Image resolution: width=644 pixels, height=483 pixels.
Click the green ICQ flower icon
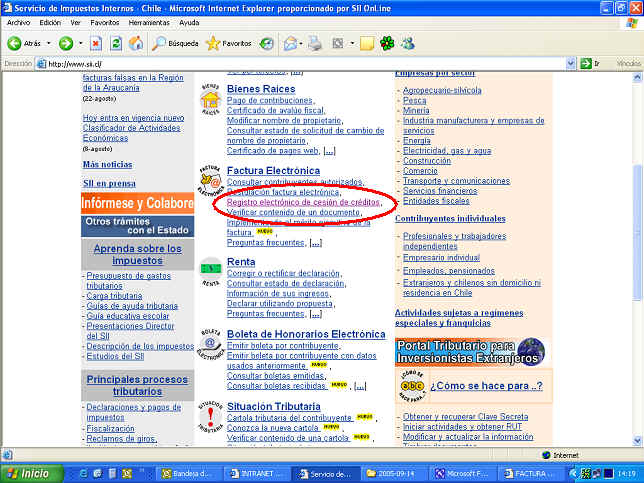coord(387,43)
